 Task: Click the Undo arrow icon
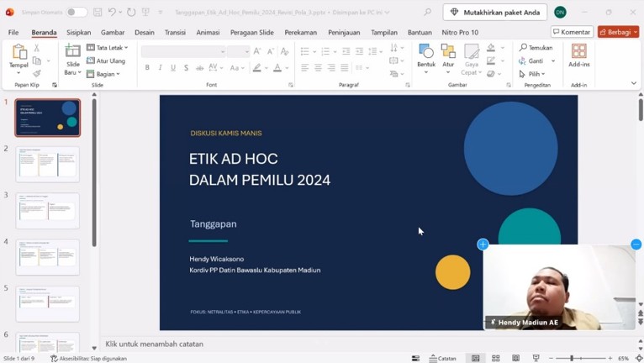tap(112, 12)
